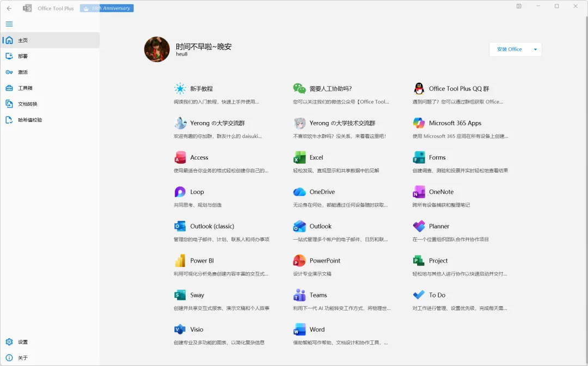Open the command panel icon in title bar
588x366 pixels.
(x=519, y=6)
